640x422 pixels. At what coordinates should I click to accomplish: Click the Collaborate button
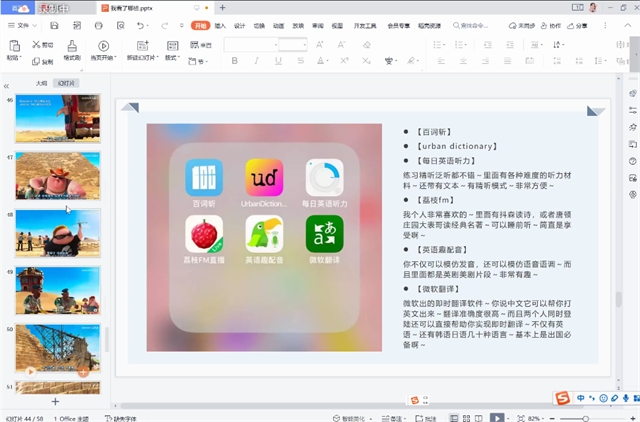click(551, 26)
